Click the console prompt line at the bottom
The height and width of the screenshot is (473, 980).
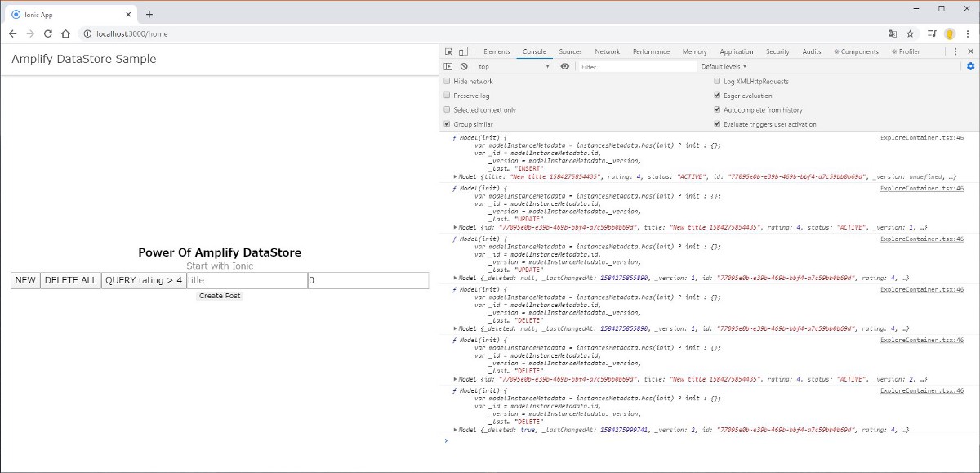(x=709, y=440)
